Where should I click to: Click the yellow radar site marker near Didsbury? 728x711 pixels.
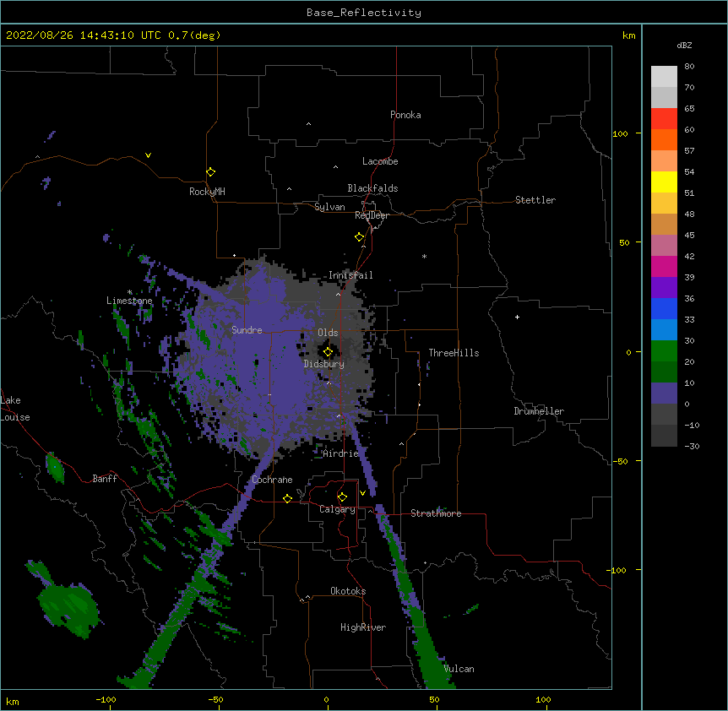tap(328, 351)
